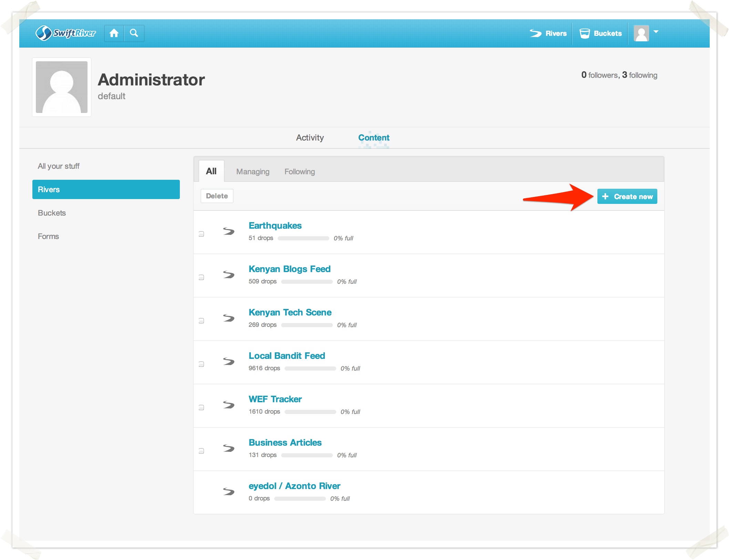Screen dimensions: 729x560
Task: Expand the user avatar dropdown arrow
Action: point(656,32)
